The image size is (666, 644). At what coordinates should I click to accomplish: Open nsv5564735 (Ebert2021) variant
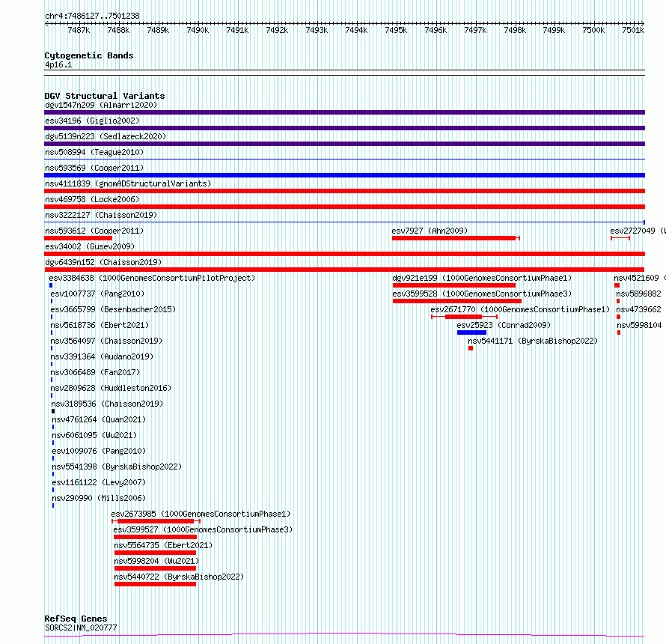click(x=163, y=545)
